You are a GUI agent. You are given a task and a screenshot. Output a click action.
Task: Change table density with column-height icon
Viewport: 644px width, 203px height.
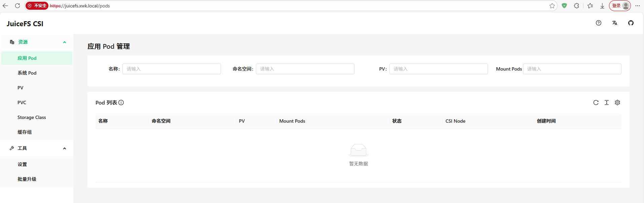(x=607, y=103)
